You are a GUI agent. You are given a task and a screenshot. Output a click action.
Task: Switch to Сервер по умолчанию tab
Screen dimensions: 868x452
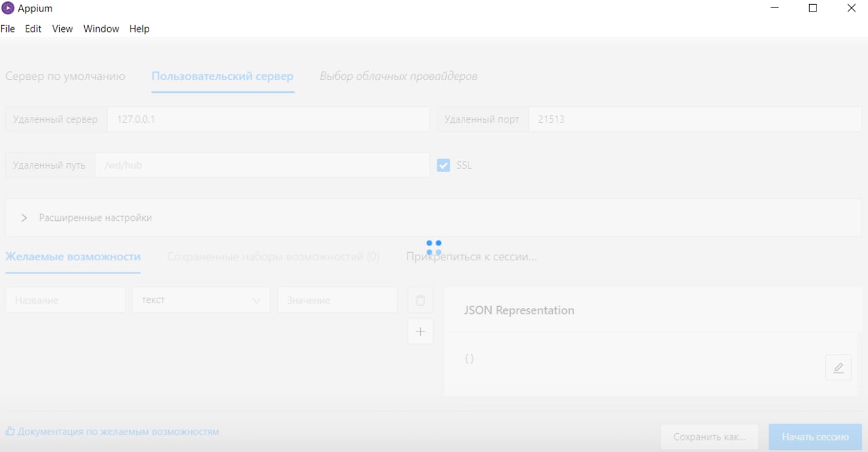pyautogui.click(x=65, y=76)
